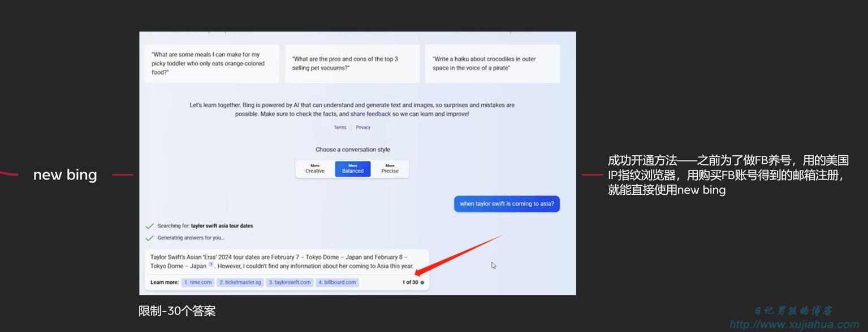The width and height of the screenshot is (868, 332).
Task: Choose the crocodile haiku suggestion card
Action: pyautogui.click(x=493, y=64)
